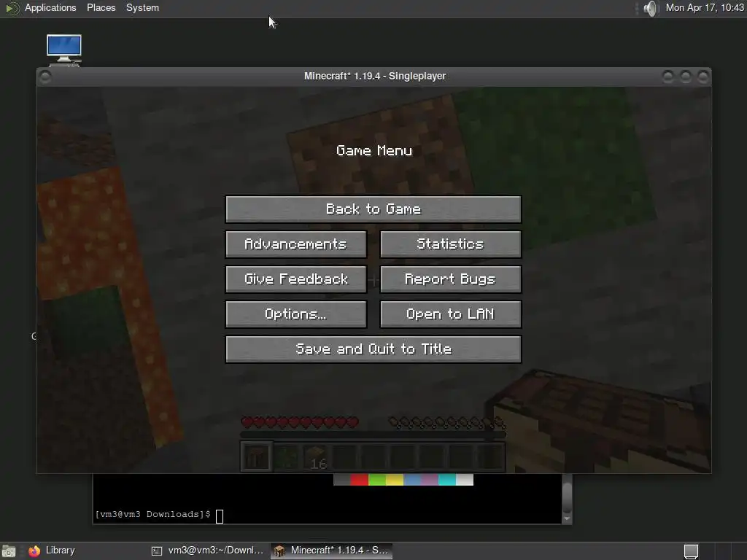
Task: Click Open to LAN button
Action: coord(451,314)
